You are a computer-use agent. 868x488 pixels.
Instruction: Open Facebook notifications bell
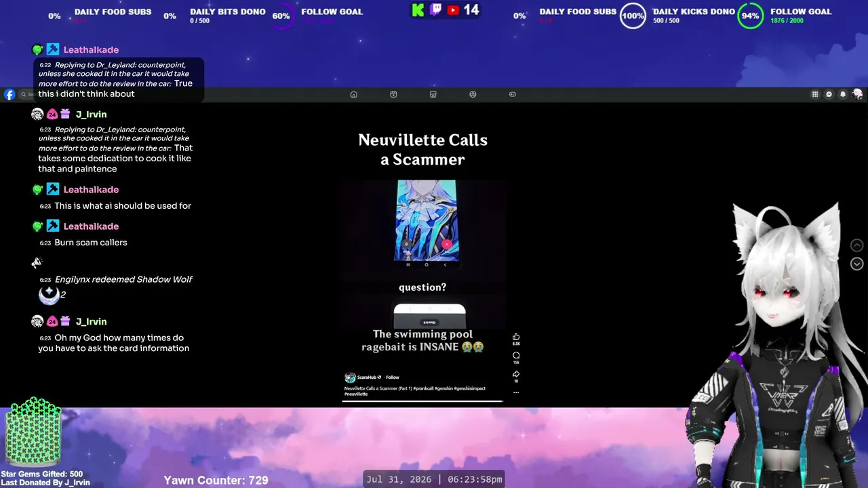click(843, 94)
